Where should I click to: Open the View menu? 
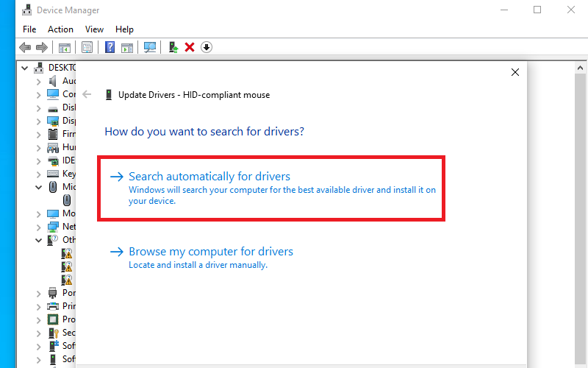[x=94, y=29]
